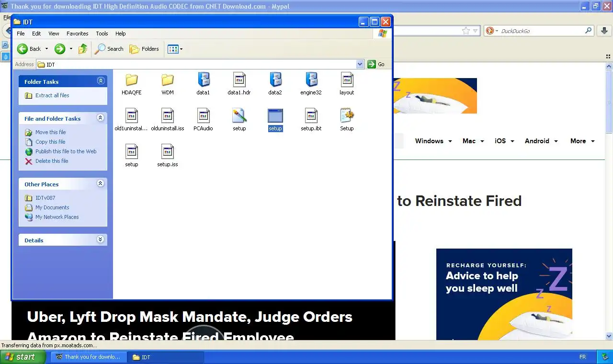Open the Forward history dropdown arrow

[71, 49]
